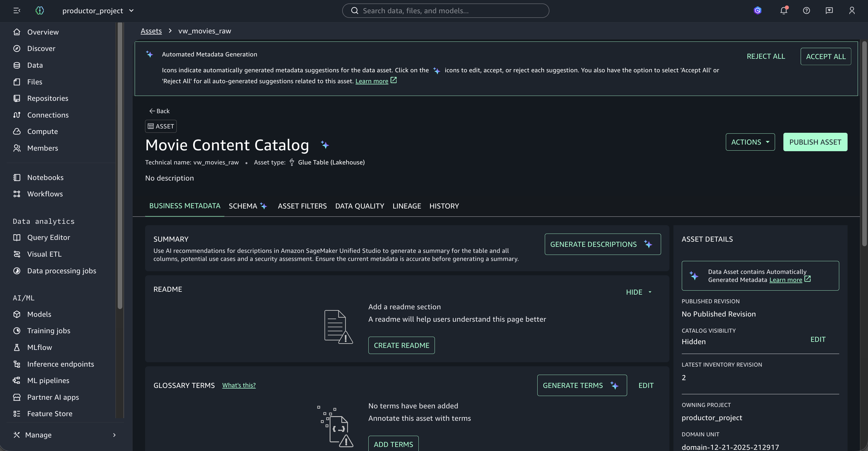Click the ACCEPT ALL button
This screenshot has width=868, height=451.
pos(825,56)
